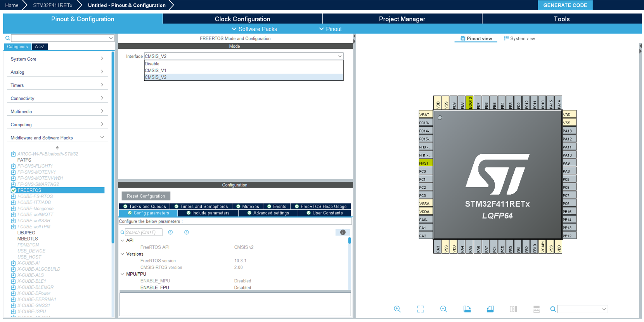Go to Home breadcrumb
The image size is (644, 322).
tap(12, 5)
